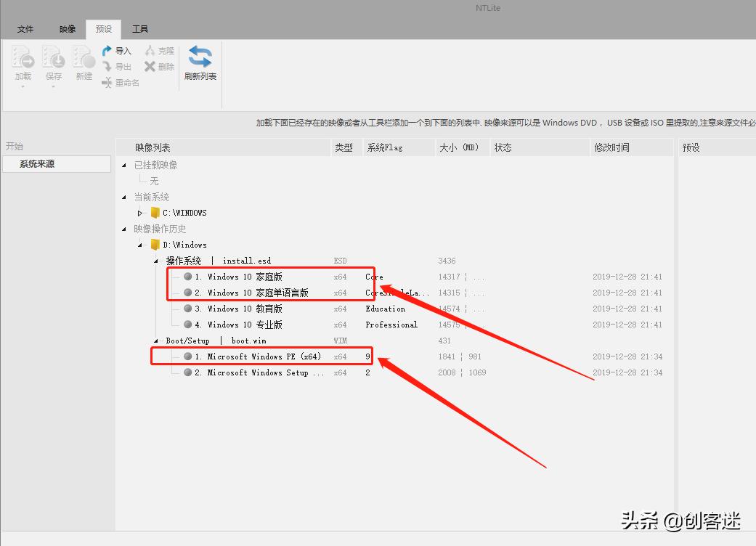Click 系统来源 in the left sidebar
The height and width of the screenshot is (546, 756).
[38, 163]
